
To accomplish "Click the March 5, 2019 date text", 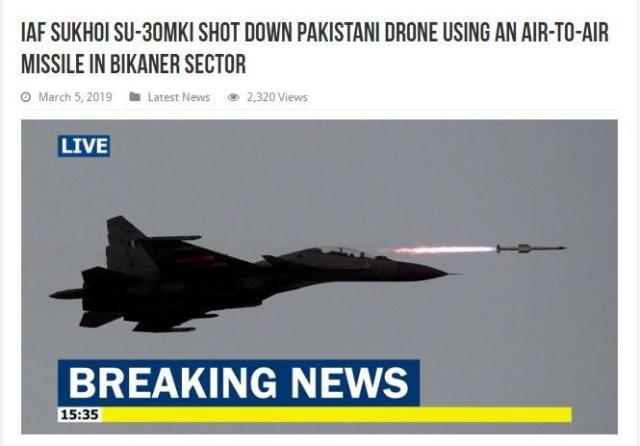I will pyautogui.click(x=75, y=97).
